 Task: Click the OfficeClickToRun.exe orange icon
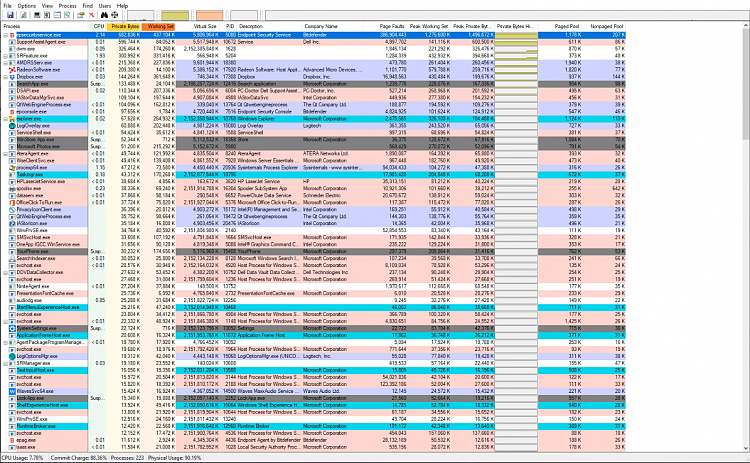12,203
